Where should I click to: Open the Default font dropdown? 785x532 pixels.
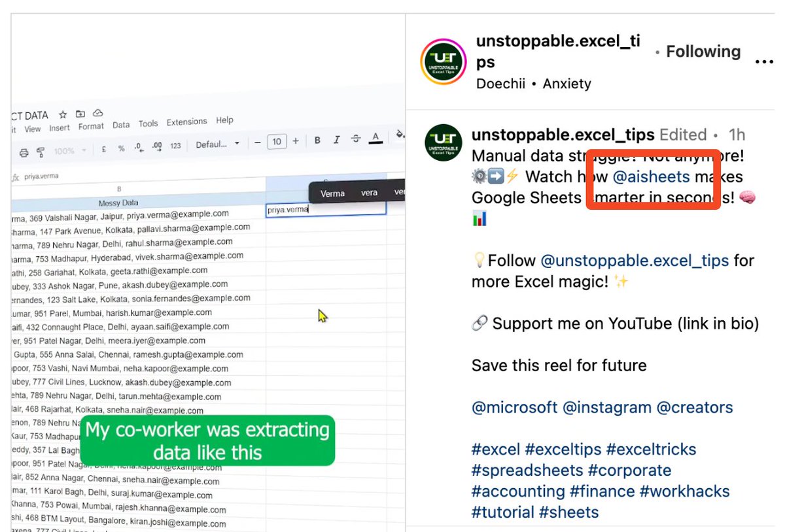(218, 144)
